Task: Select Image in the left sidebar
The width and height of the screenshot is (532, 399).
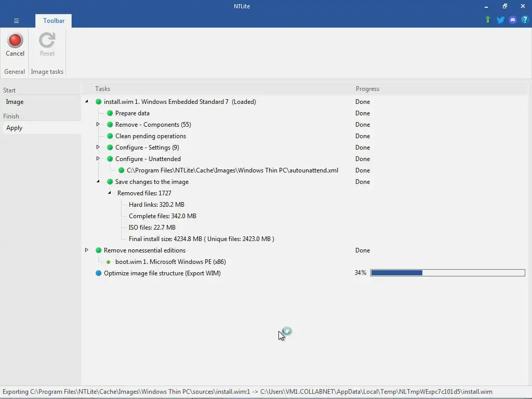Action: click(15, 102)
